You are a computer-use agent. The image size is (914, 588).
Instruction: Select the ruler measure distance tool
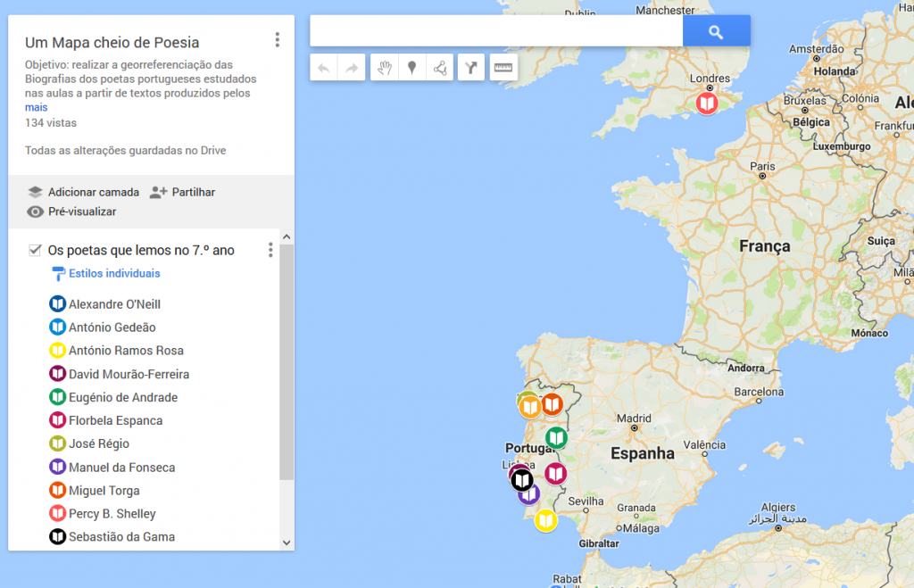tap(503, 68)
